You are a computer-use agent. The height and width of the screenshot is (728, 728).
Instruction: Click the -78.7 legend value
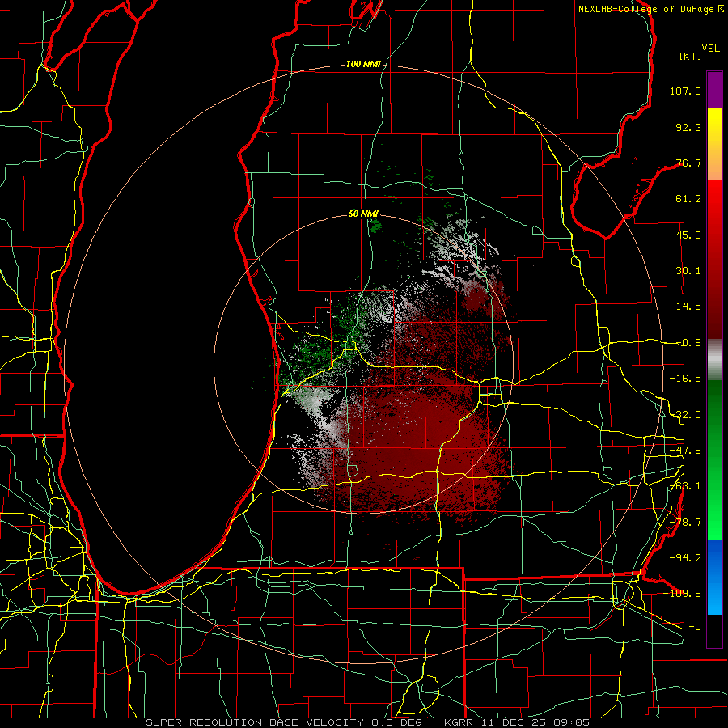pyautogui.click(x=685, y=523)
